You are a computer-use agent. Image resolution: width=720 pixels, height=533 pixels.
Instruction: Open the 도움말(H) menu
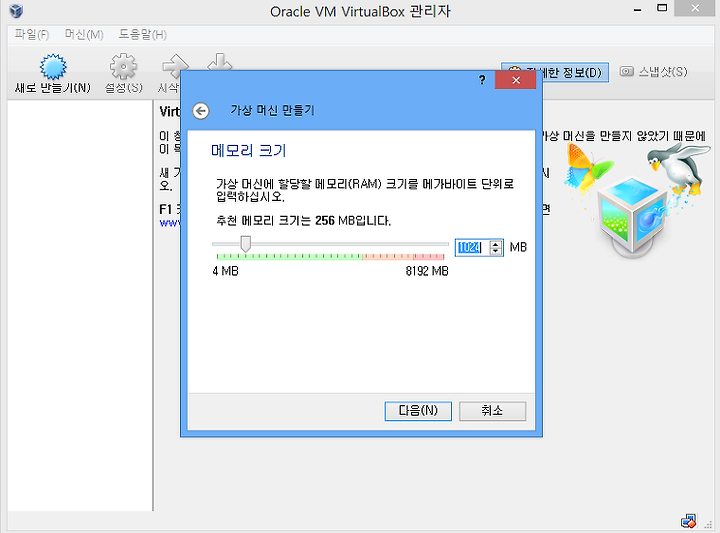pyautogui.click(x=143, y=34)
